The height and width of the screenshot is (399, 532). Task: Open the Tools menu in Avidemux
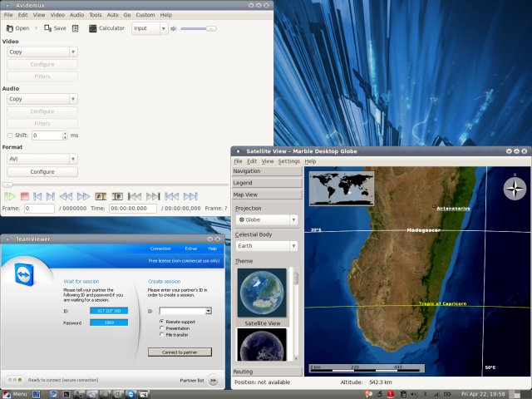click(x=96, y=15)
